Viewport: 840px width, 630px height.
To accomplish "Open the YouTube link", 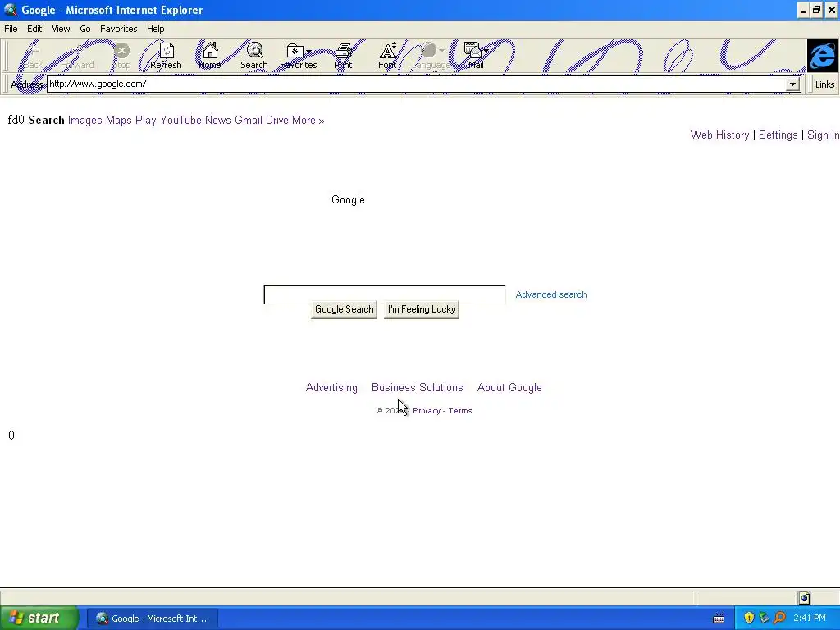I will [180, 120].
